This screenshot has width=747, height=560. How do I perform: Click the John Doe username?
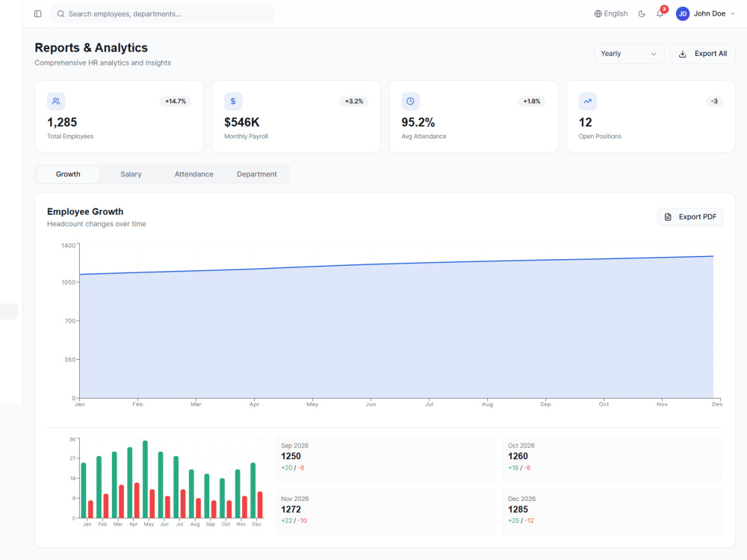(x=710, y=13)
